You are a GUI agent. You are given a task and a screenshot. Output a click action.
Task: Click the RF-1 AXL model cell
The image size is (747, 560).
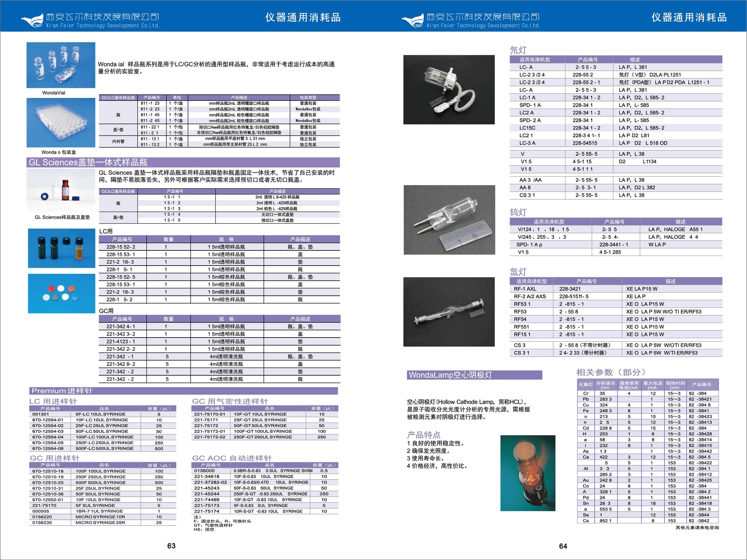(x=525, y=289)
